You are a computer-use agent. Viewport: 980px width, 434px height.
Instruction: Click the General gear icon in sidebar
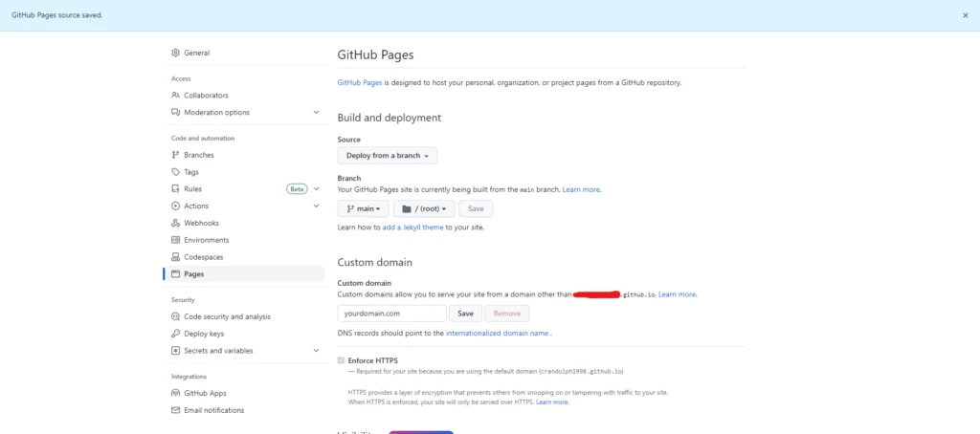point(175,53)
